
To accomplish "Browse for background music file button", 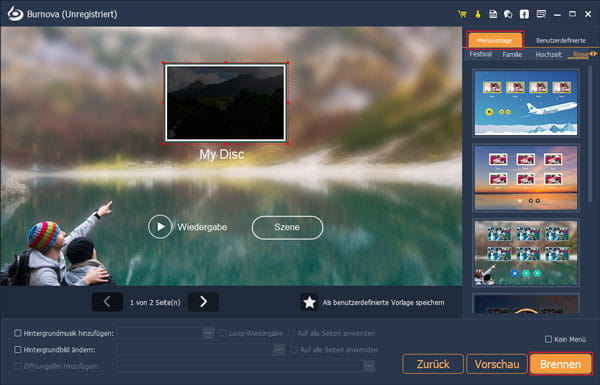I will coord(208,333).
